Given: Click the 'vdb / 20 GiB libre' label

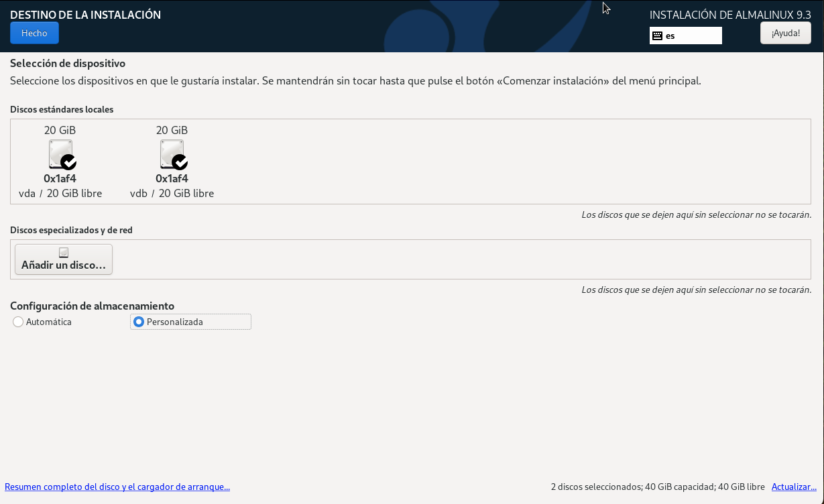Looking at the screenshot, I should click(172, 194).
